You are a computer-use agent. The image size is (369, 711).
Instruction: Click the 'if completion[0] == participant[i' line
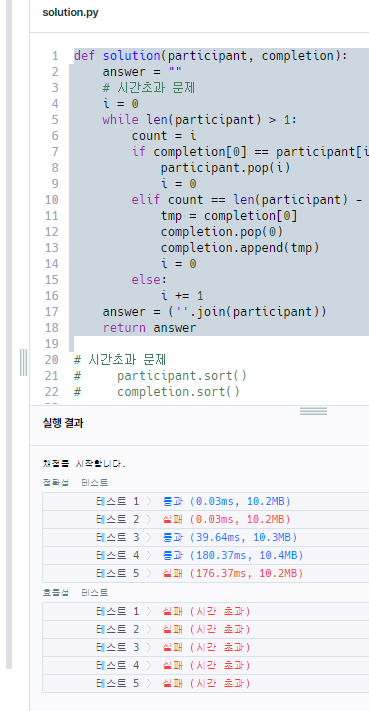coord(250,152)
